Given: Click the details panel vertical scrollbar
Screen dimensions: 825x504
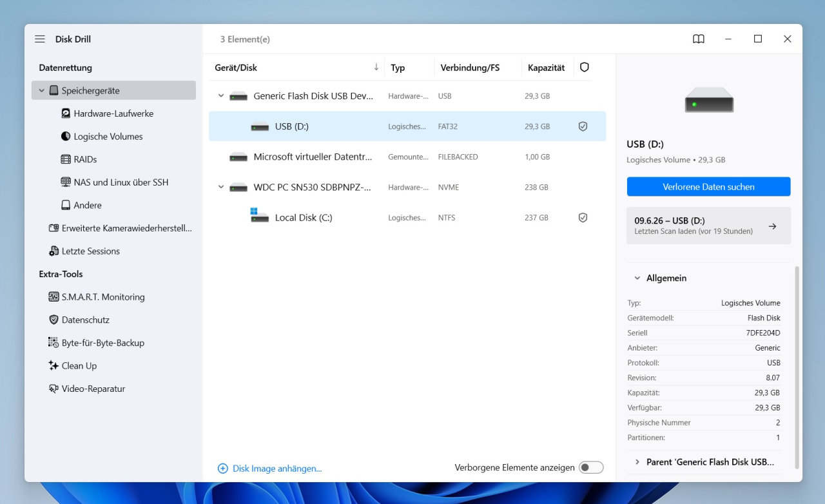Looking at the screenshot, I should point(797,367).
